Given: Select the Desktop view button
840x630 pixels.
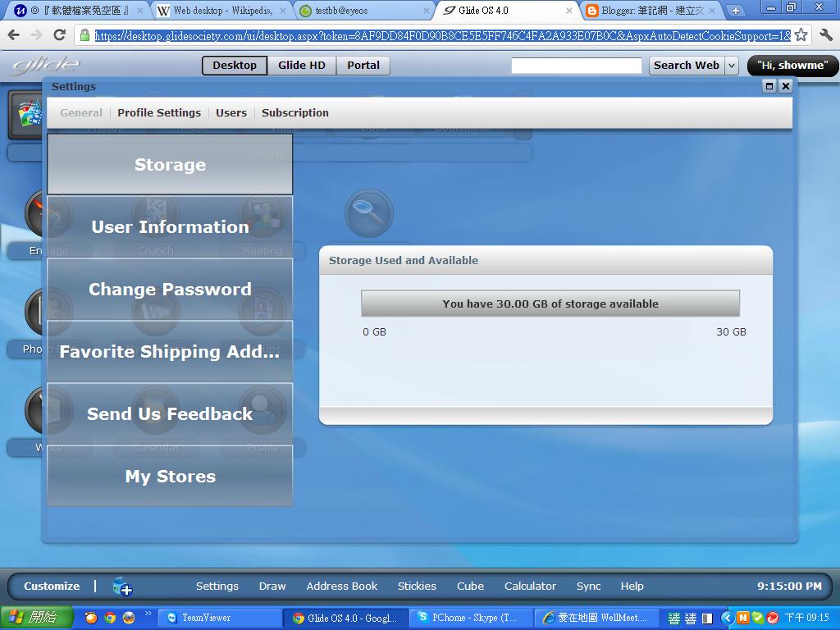Looking at the screenshot, I should click(x=235, y=66).
